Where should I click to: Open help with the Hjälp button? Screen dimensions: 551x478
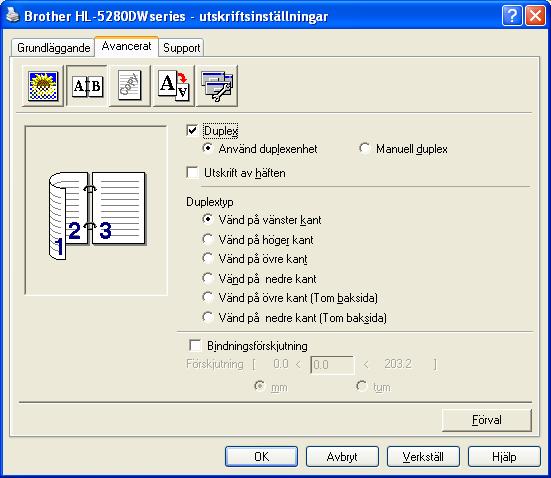click(504, 457)
